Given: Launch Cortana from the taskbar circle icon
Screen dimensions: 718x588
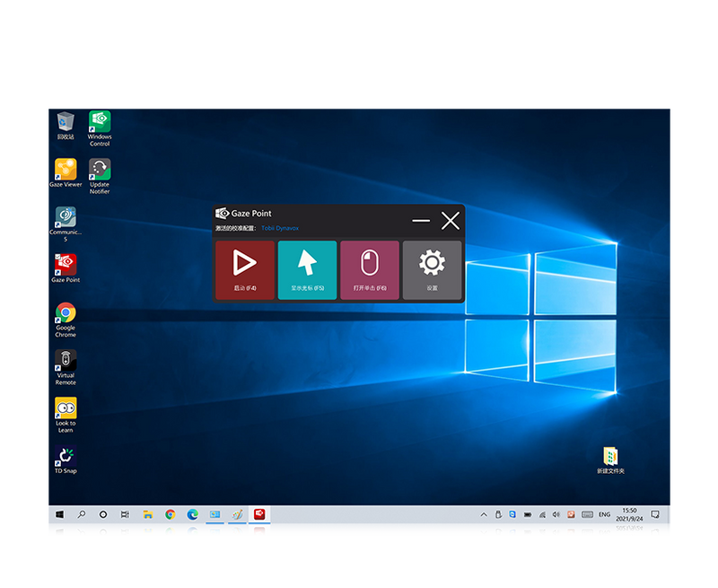Looking at the screenshot, I should (103, 514).
